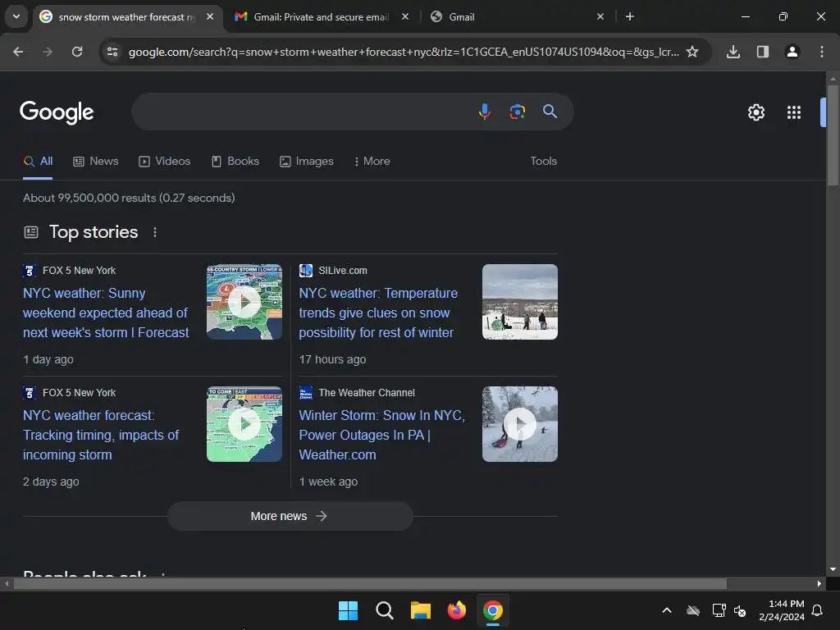This screenshot has width=840, height=630.
Task: Click the URL address bar
Action: pyautogui.click(x=404, y=52)
